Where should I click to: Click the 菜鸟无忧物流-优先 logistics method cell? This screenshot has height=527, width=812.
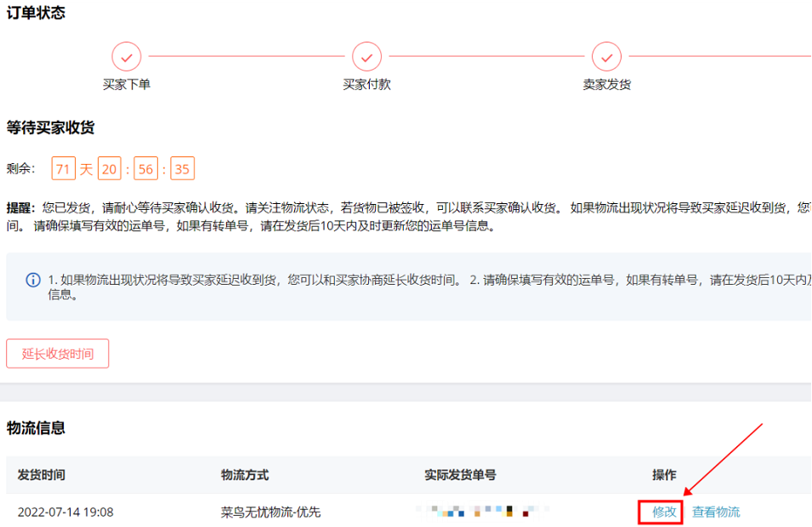click(x=270, y=512)
